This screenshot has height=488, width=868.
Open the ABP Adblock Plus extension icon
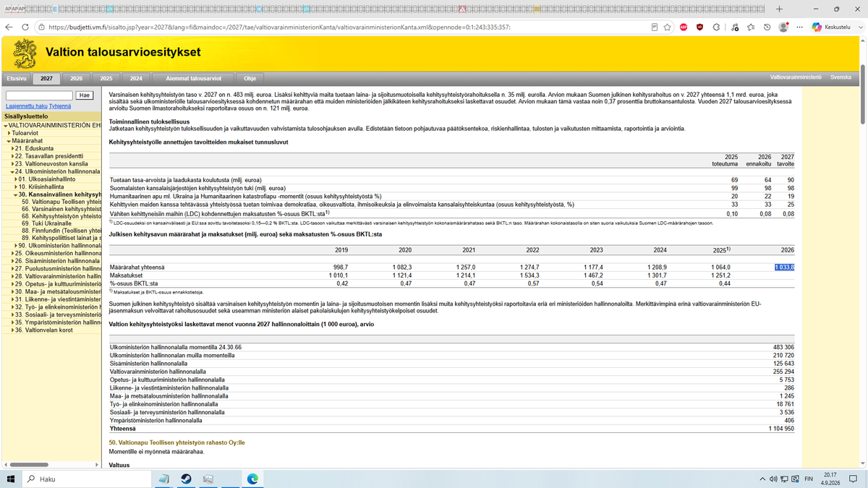click(x=683, y=27)
